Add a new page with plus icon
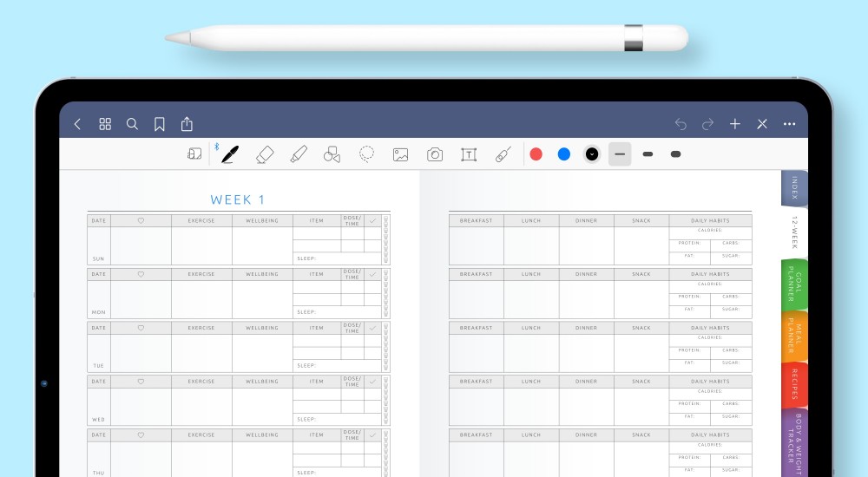The image size is (868, 477). click(734, 124)
